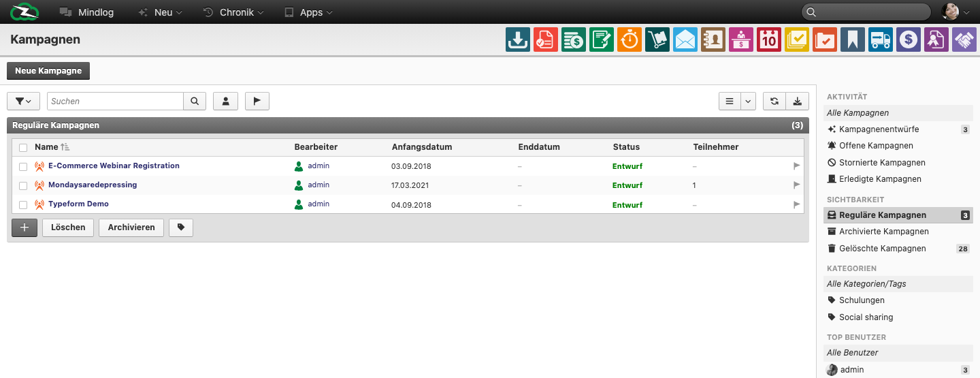This screenshot has width=980, height=378.
Task: Open the orange stopwatch time tracking app
Action: pos(630,40)
